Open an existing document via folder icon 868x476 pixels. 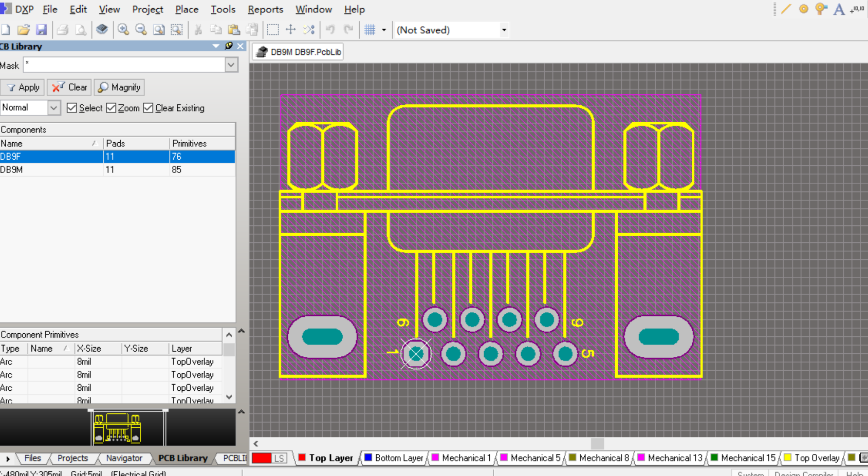point(23,30)
